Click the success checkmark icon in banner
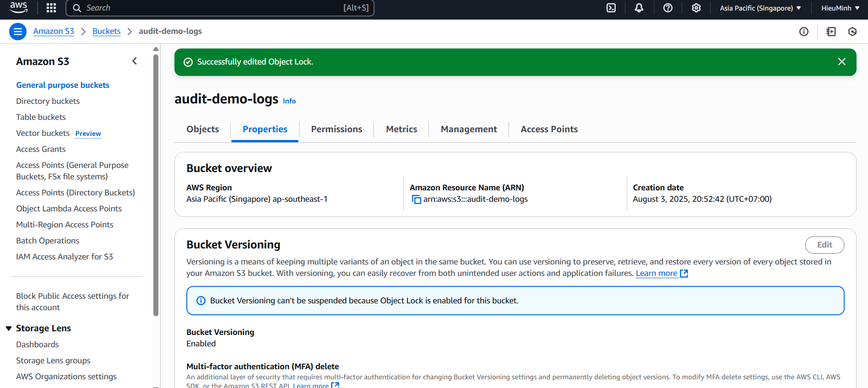 (188, 62)
